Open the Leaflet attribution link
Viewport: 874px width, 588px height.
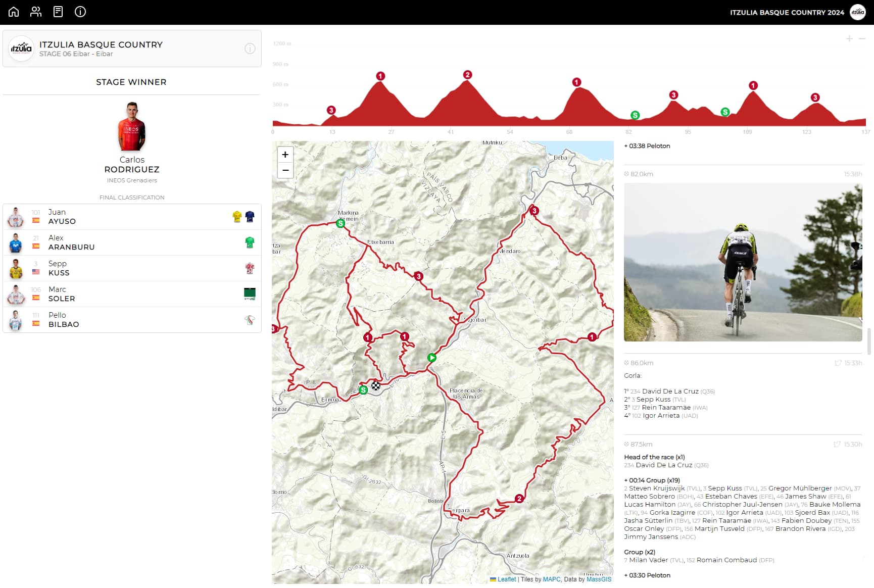(x=506, y=579)
